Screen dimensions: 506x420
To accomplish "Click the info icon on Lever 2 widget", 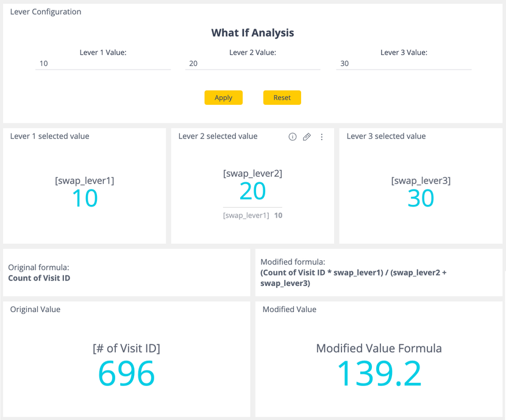I will click(x=293, y=137).
